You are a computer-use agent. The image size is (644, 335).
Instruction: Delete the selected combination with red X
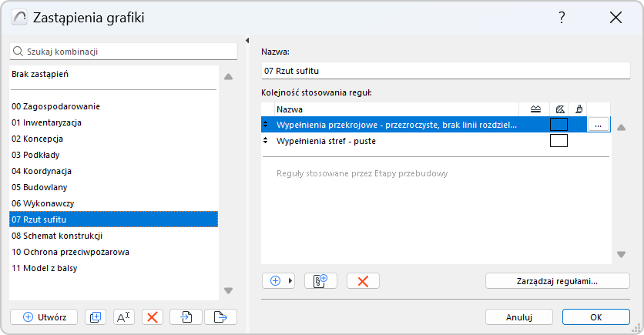pos(153,317)
